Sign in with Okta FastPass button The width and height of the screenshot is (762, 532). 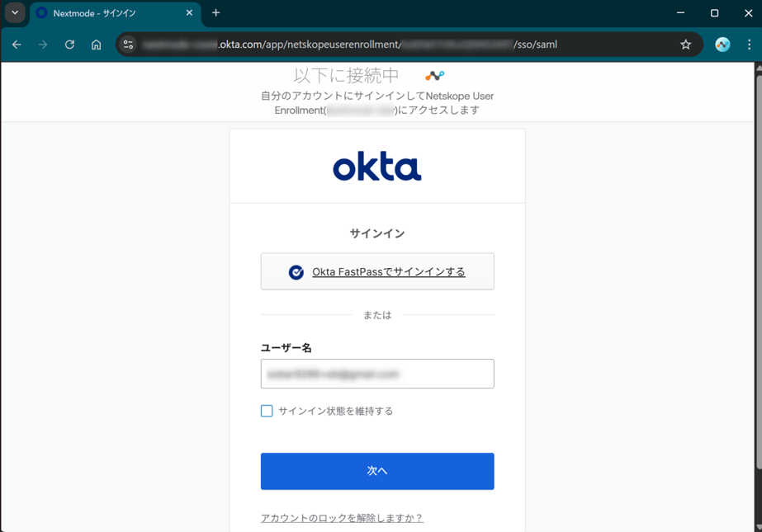tap(377, 271)
